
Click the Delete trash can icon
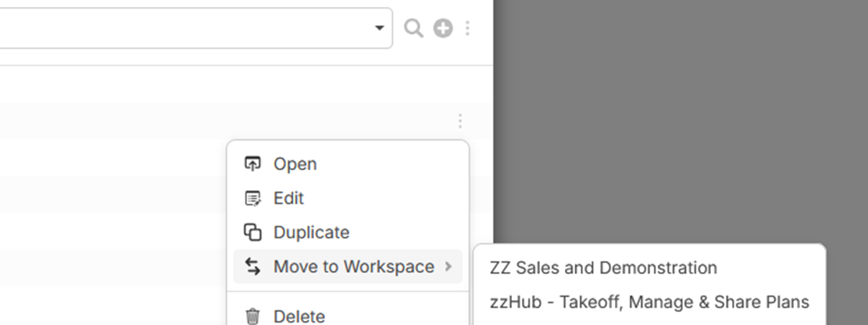coord(252,316)
